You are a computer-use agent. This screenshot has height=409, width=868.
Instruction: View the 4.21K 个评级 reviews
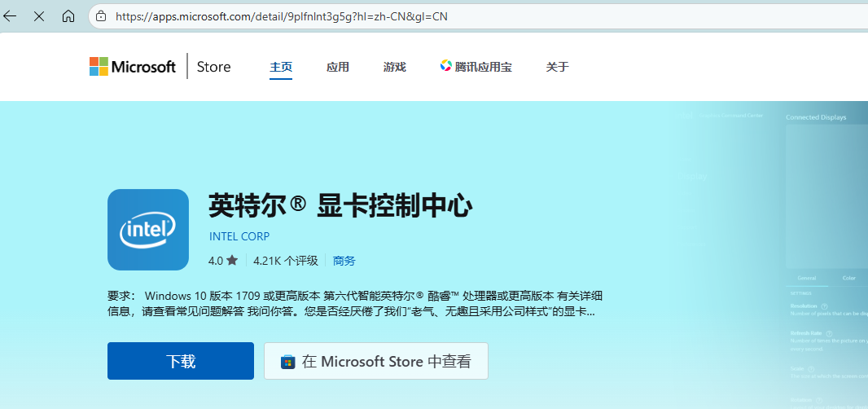pyautogui.click(x=286, y=261)
